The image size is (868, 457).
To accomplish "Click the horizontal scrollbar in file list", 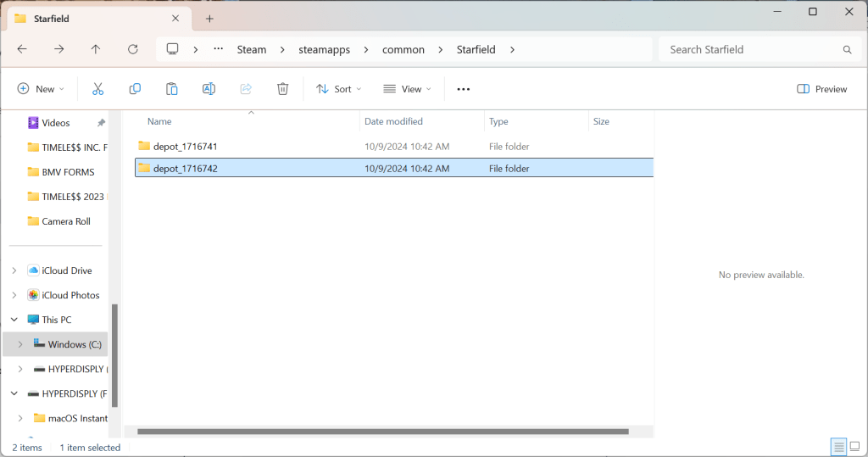I will coord(381,432).
